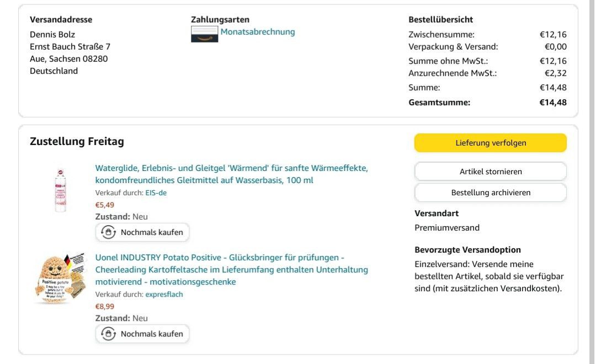Open the Waterglide product thumbnail

[60, 191]
